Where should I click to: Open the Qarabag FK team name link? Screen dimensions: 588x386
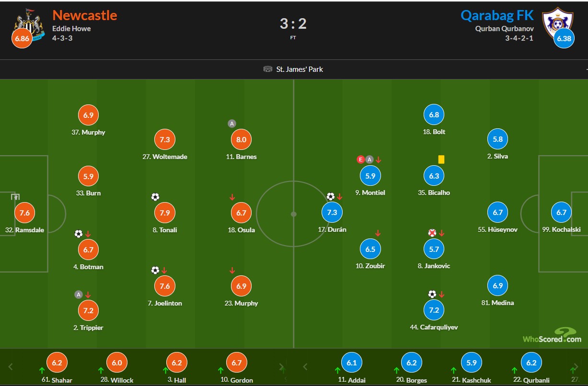coord(497,15)
